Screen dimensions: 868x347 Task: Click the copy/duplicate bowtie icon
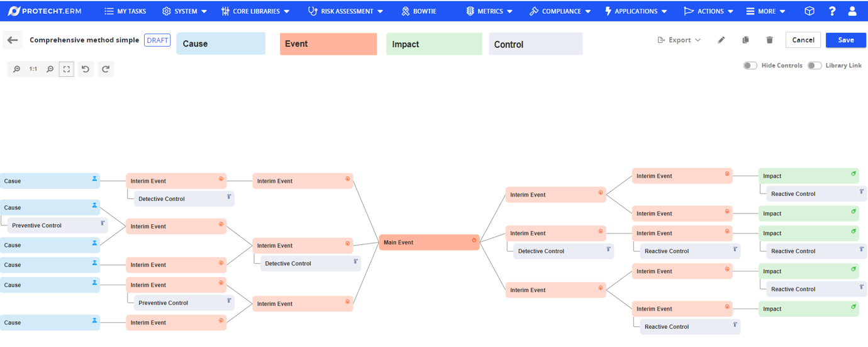pos(745,40)
